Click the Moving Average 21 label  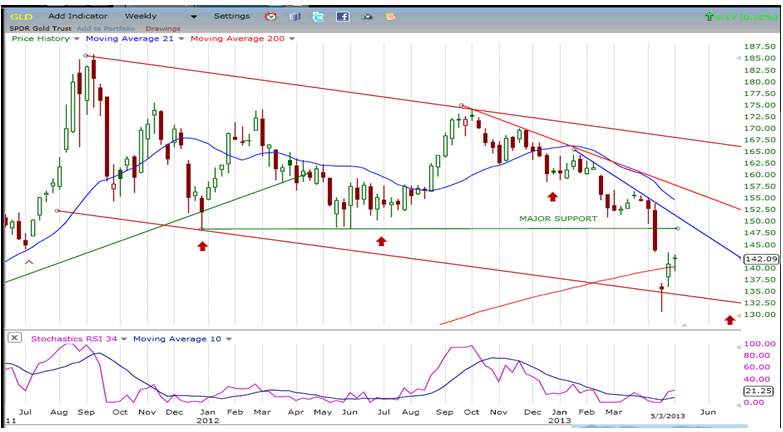click(x=130, y=38)
